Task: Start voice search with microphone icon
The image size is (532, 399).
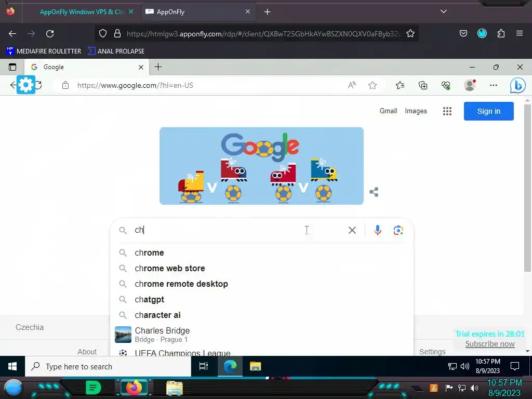Action: point(378,230)
